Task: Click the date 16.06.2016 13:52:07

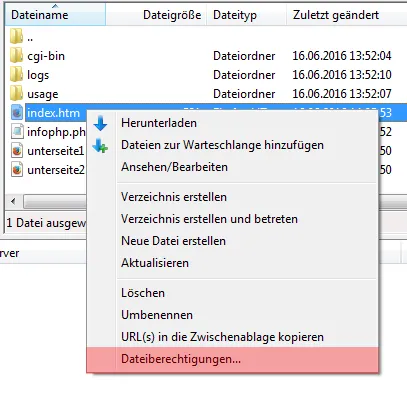Action: click(342, 94)
